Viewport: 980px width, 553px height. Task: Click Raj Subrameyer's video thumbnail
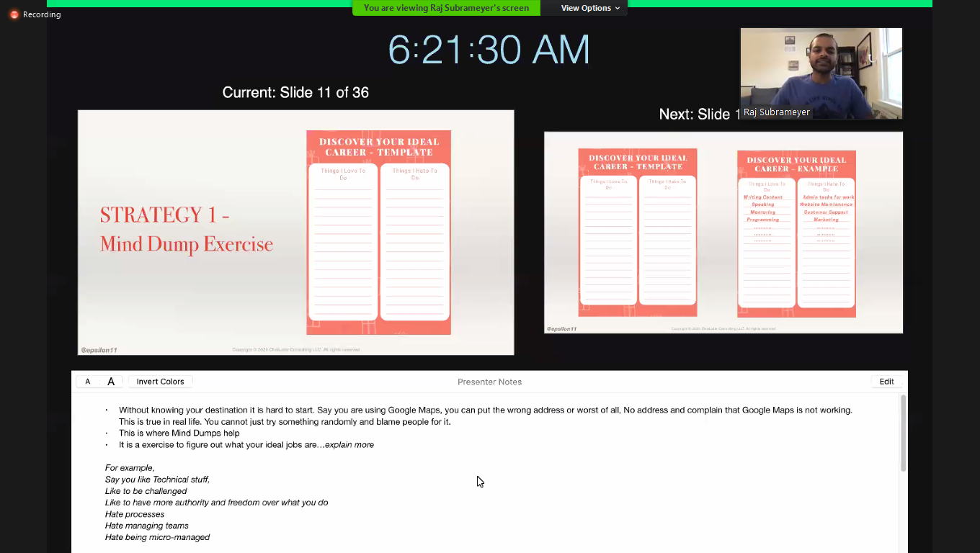[x=821, y=73]
